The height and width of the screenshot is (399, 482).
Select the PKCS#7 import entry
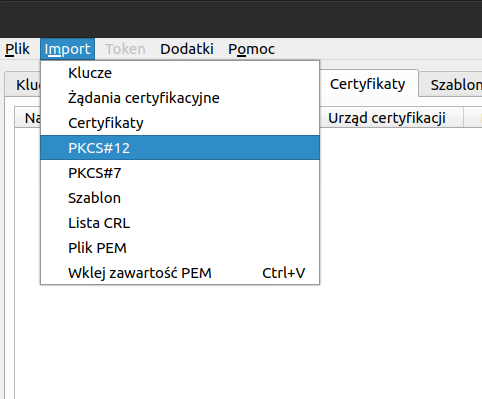tap(180, 173)
